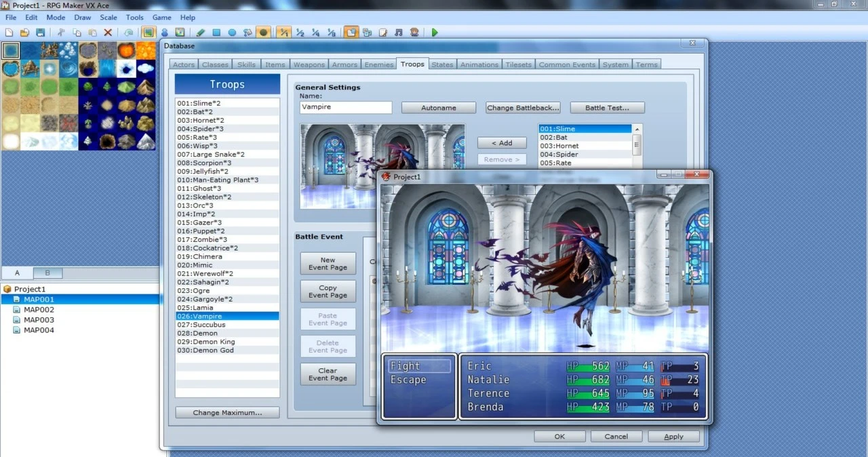
Task: Open the File menu
Action: [x=11, y=18]
